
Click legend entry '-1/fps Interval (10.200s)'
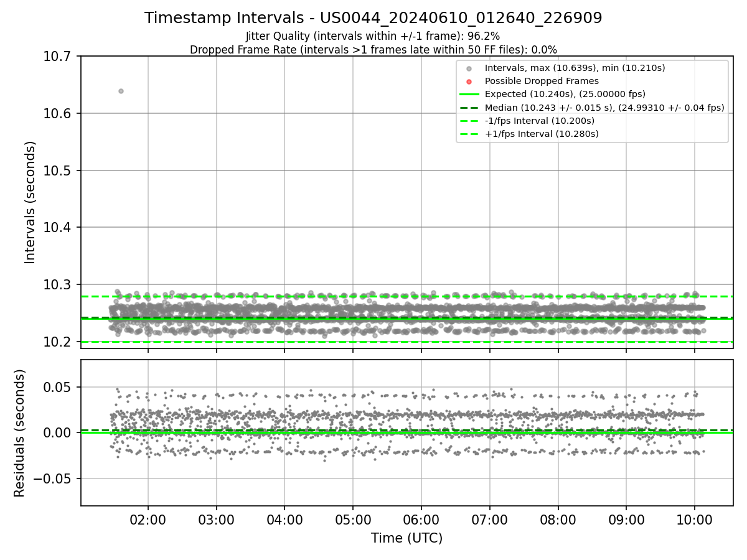(x=539, y=121)
